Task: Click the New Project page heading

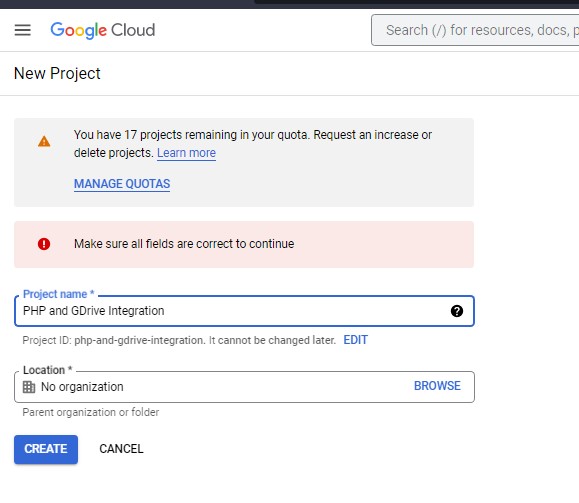Action: coord(57,73)
